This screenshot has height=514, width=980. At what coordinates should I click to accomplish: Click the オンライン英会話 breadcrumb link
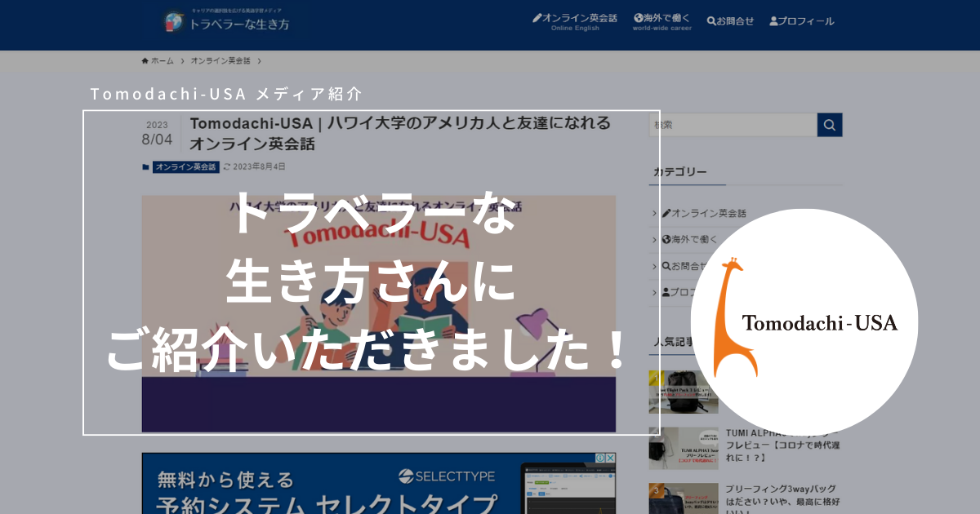[x=220, y=61]
